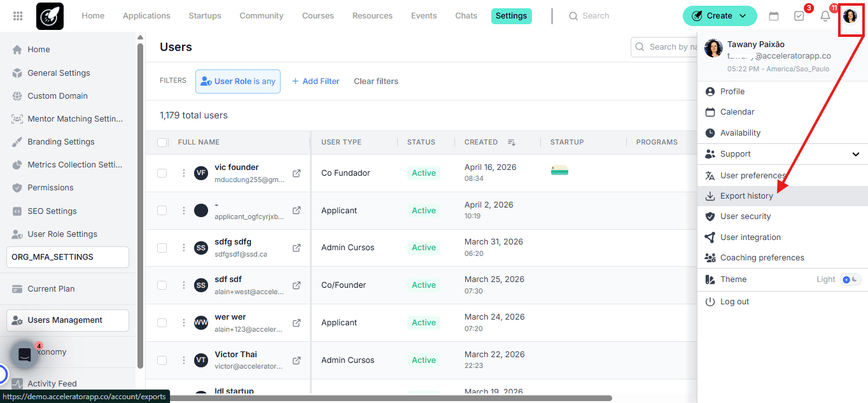Open the Courses tab

tap(318, 16)
